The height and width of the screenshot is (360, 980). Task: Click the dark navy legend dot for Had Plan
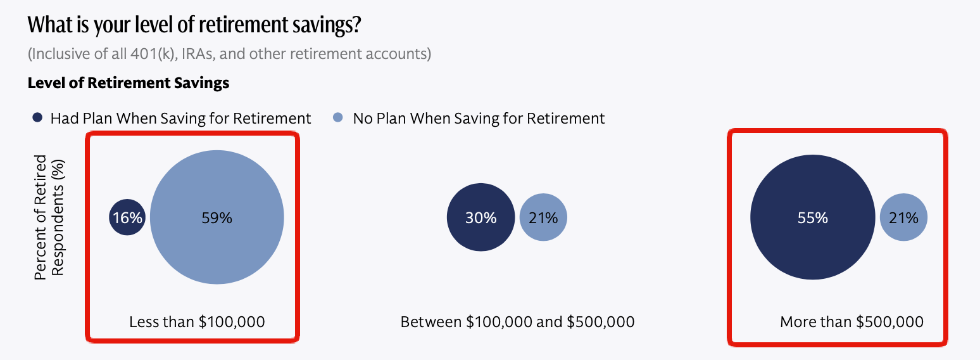click(x=37, y=118)
